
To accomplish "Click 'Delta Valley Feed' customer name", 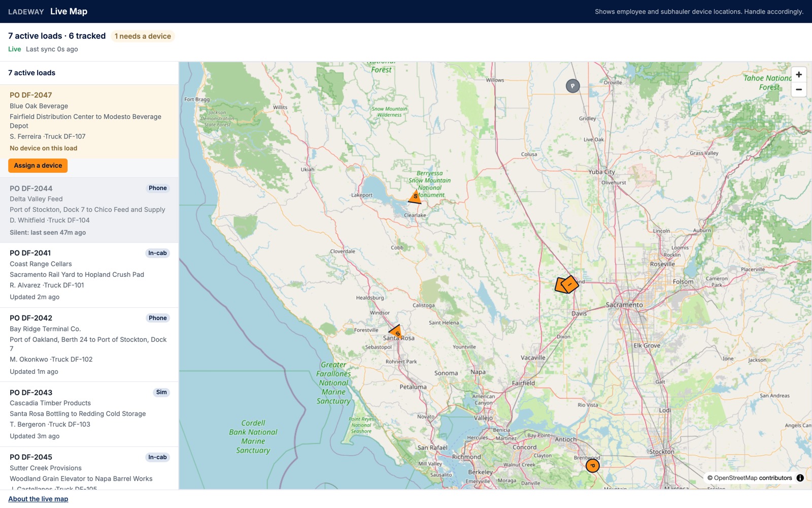I will (36, 199).
